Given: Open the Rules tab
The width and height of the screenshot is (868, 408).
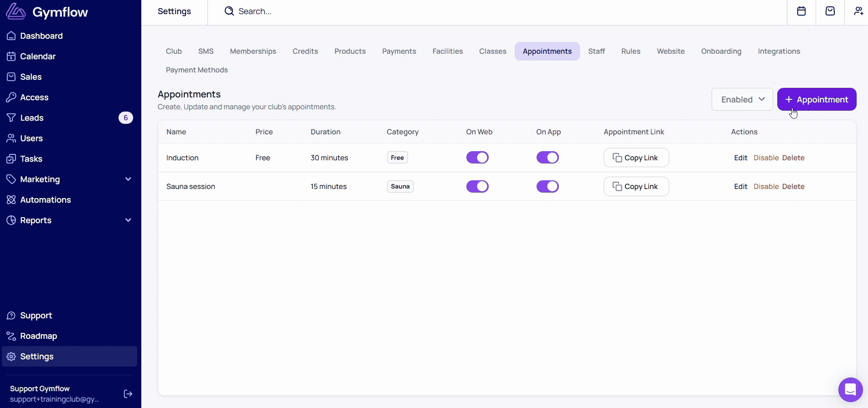Looking at the screenshot, I should [x=631, y=51].
